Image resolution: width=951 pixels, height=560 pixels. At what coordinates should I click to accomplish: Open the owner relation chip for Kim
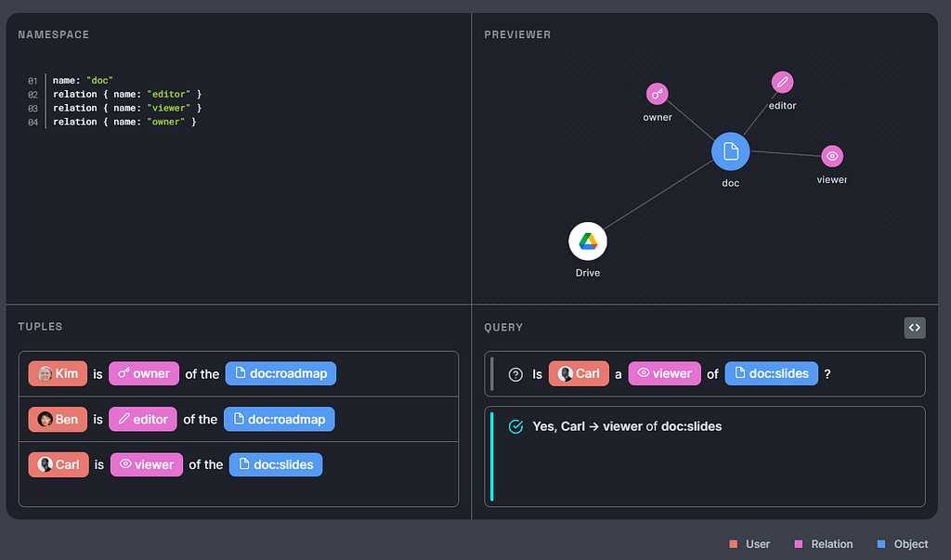144,373
